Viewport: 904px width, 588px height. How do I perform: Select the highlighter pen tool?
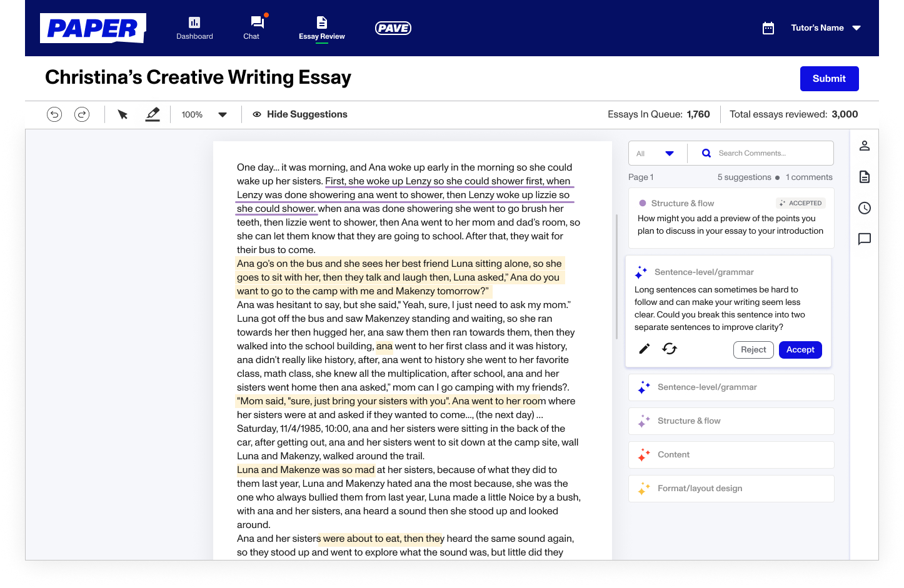click(153, 114)
